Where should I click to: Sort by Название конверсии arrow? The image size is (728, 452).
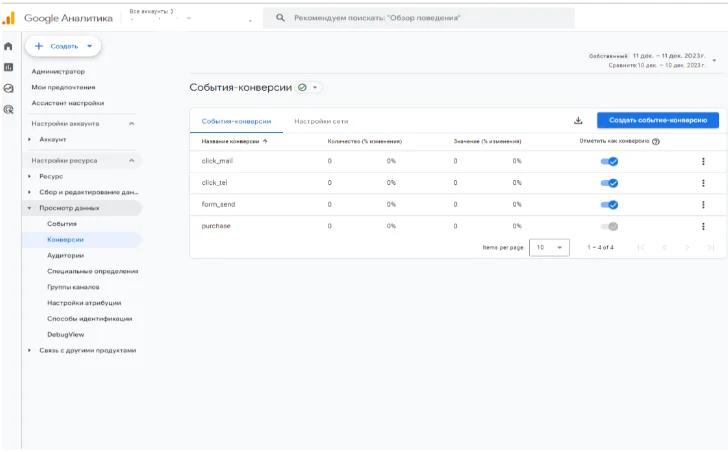click(x=265, y=141)
